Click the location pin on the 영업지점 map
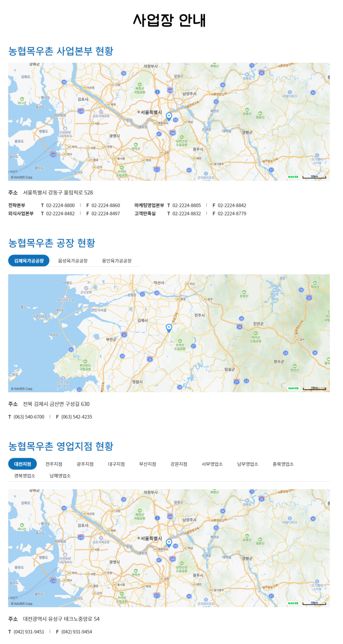Viewport: 343px width, 644px height. [x=169, y=543]
